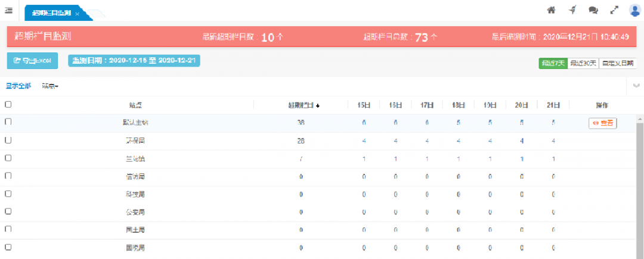Open the 监测日期 date range picker

pos(134,61)
